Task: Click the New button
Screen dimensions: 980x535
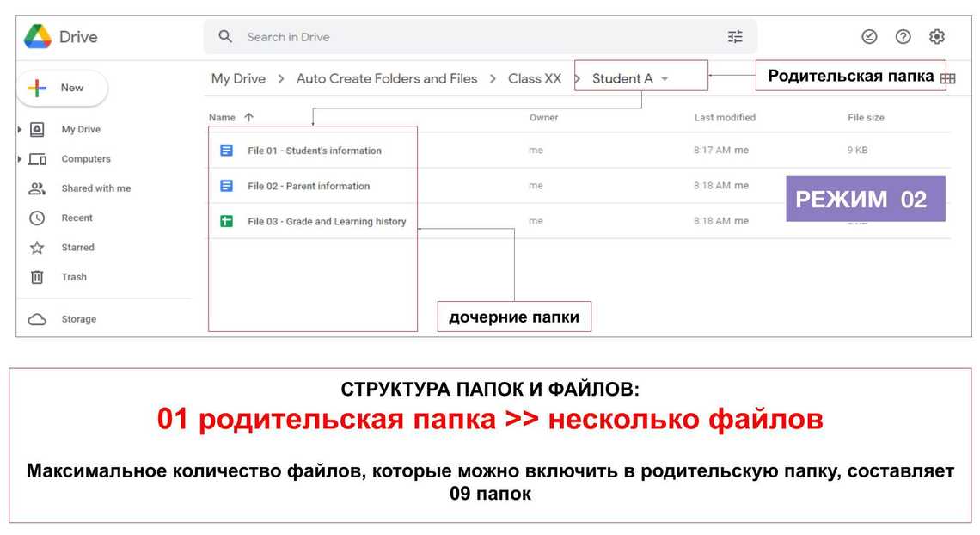Action: (x=62, y=88)
